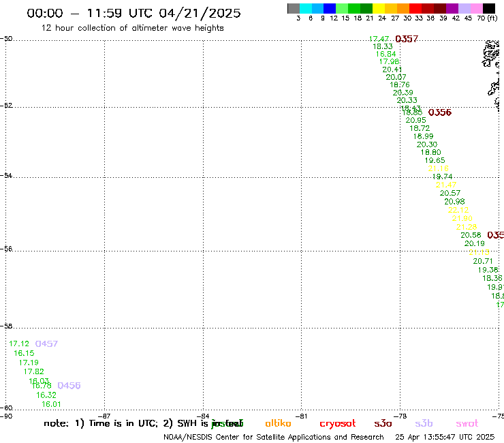The width and height of the screenshot is (504, 443).
Task: Click the wave height value 18.36
Action: click(x=492, y=278)
